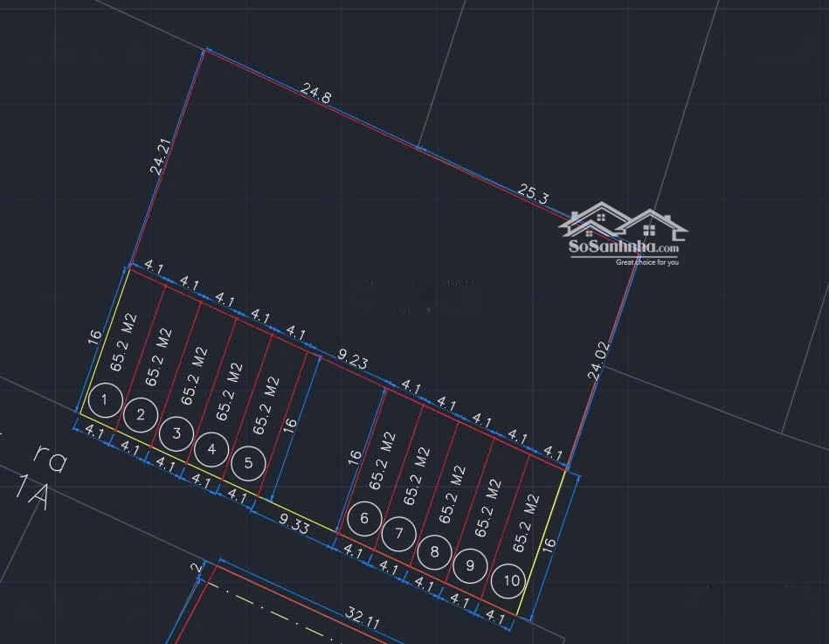Screen dimensions: 829x644
Task: Click the 32.11 dimension label
Action: coord(362,618)
